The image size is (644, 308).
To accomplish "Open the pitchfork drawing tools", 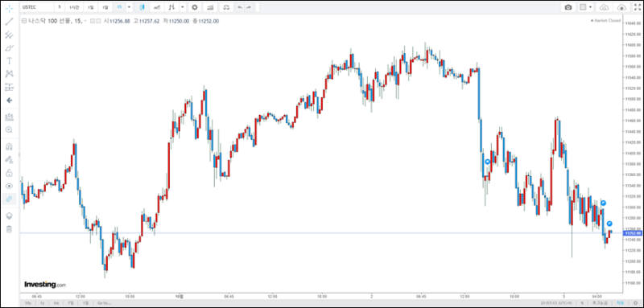I will point(9,35).
